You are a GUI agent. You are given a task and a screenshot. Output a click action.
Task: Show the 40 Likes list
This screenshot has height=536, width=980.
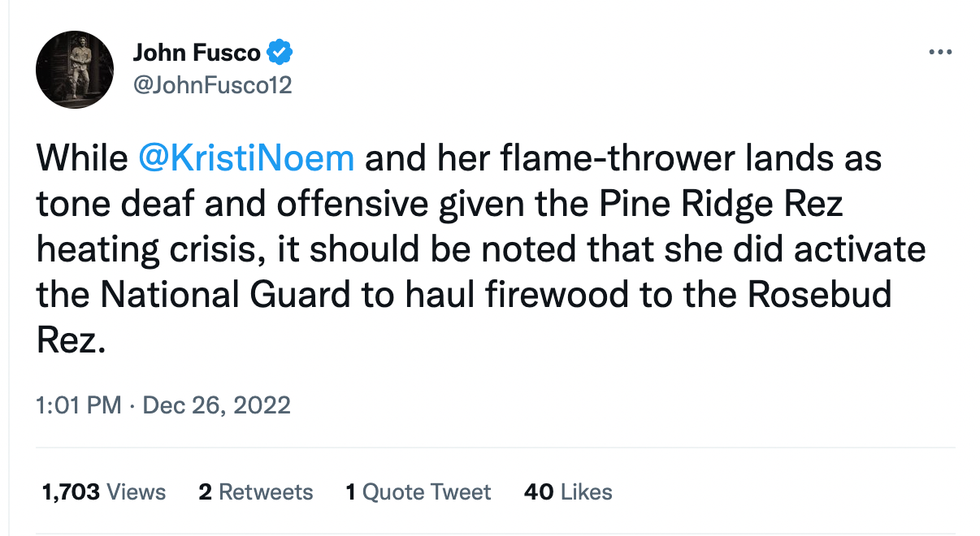click(568, 492)
